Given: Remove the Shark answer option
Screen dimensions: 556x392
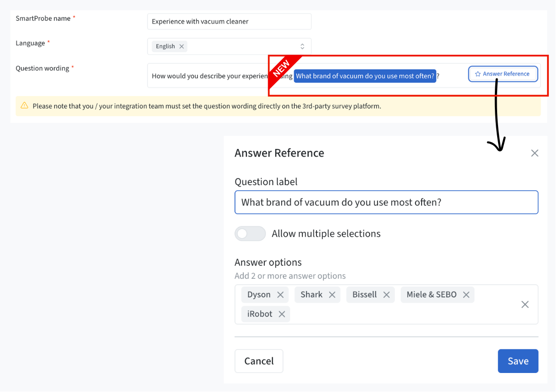Looking at the screenshot, I should pos(332,295).
